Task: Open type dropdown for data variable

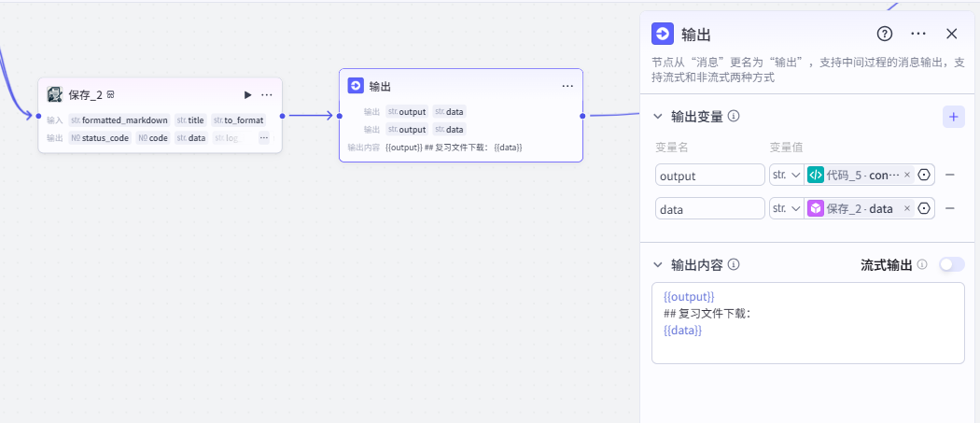Action: click(787, 209)
